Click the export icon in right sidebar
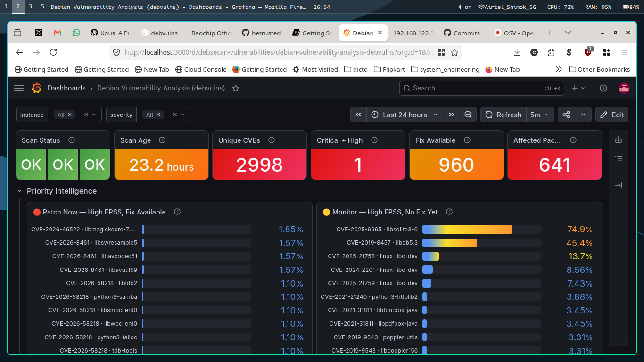The height and width of the screenshot is (362, 644). (619, 140)
